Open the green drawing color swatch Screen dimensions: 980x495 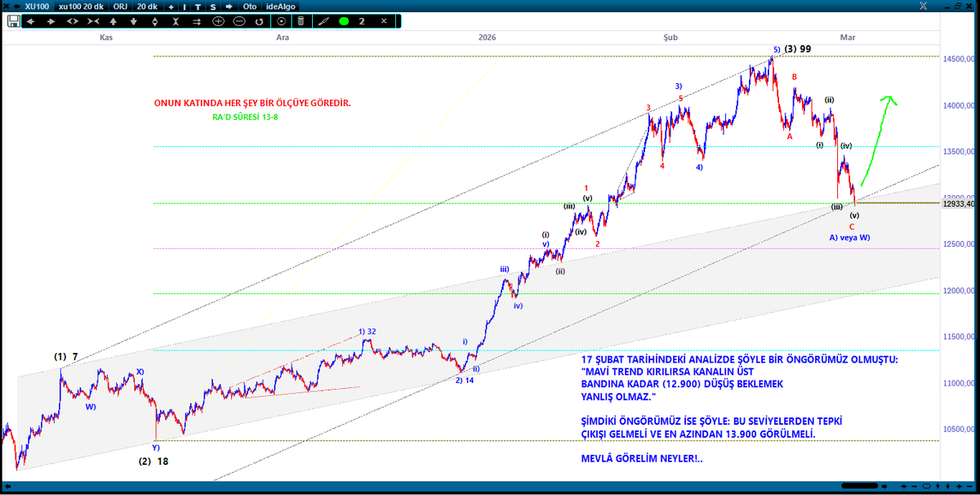(x=344, y=21)
